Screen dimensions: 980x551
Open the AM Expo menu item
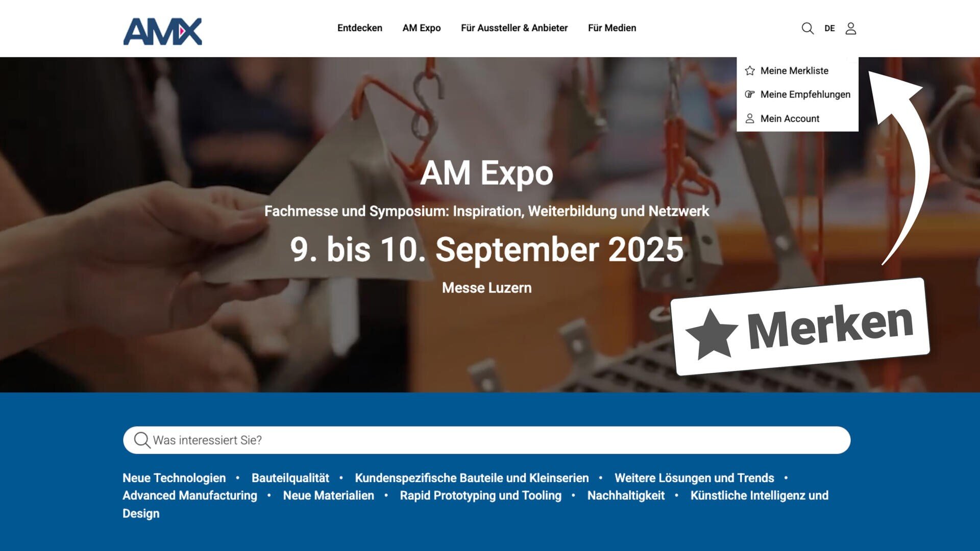click(x=421, y=28)
